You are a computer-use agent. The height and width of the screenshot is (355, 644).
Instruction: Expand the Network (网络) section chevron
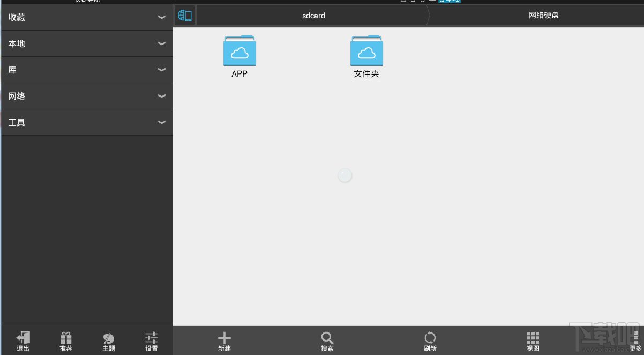(x=162, y=97)
